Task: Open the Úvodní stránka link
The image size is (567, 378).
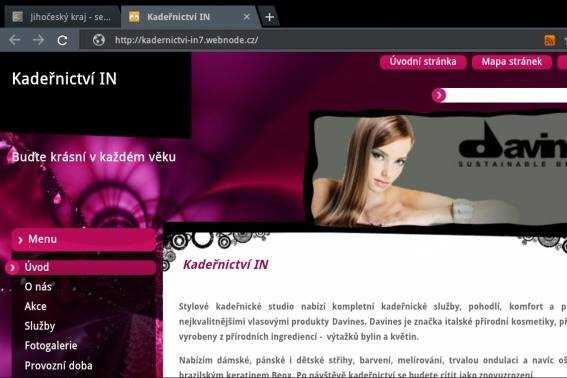Action: pyautogui.click(x=423, y=62)
